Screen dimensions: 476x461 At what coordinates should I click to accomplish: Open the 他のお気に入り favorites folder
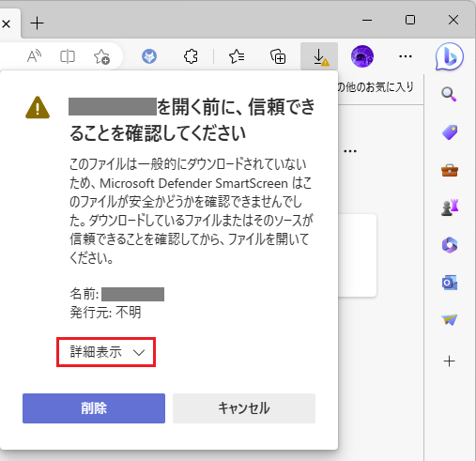point(376,87)
